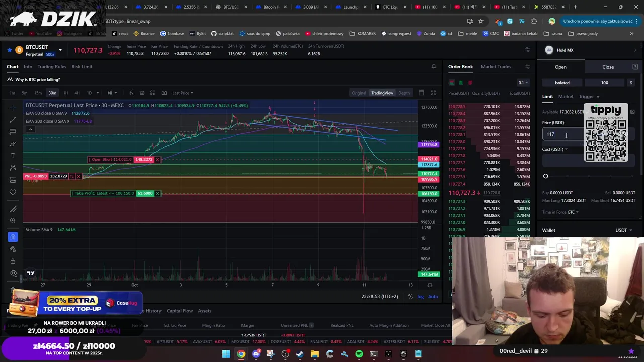The image size is (644, 362).
Task: Select the trend line drawing tool
Action: tap(13, 120)
